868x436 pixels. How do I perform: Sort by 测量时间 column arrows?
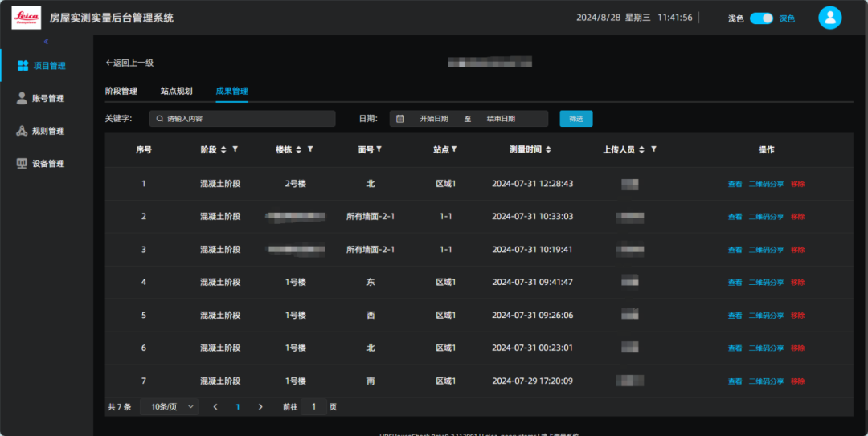click(x=548, y=150)
